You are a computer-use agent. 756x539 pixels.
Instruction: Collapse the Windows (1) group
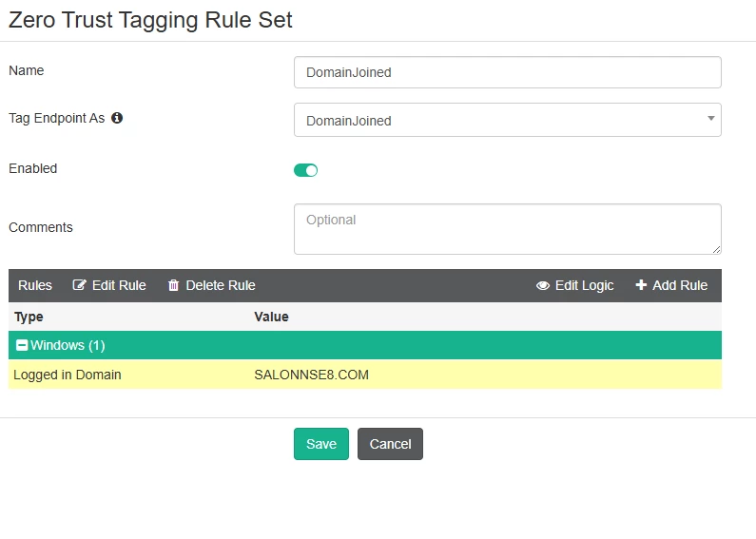tap(22, 345)
